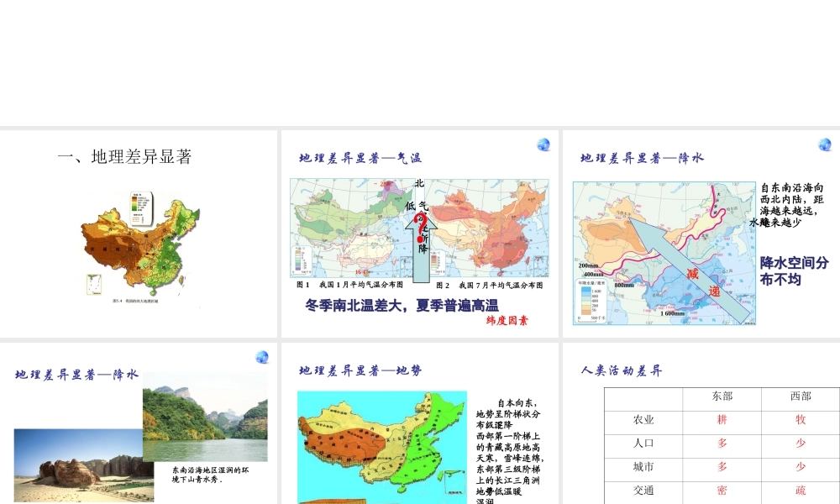Click the red 牧 cell in the table
The height and width of the screenshot is (504, 840).
click(801, 420)
